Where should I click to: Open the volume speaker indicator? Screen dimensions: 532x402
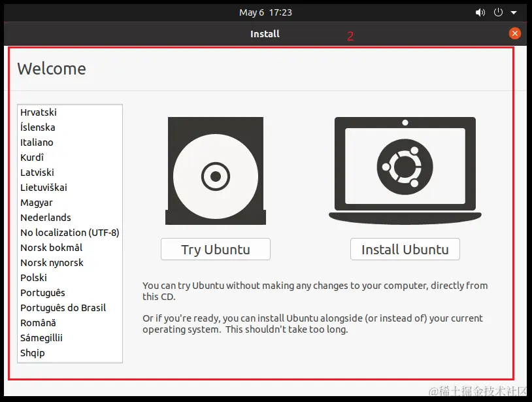[x=480, y=12]
